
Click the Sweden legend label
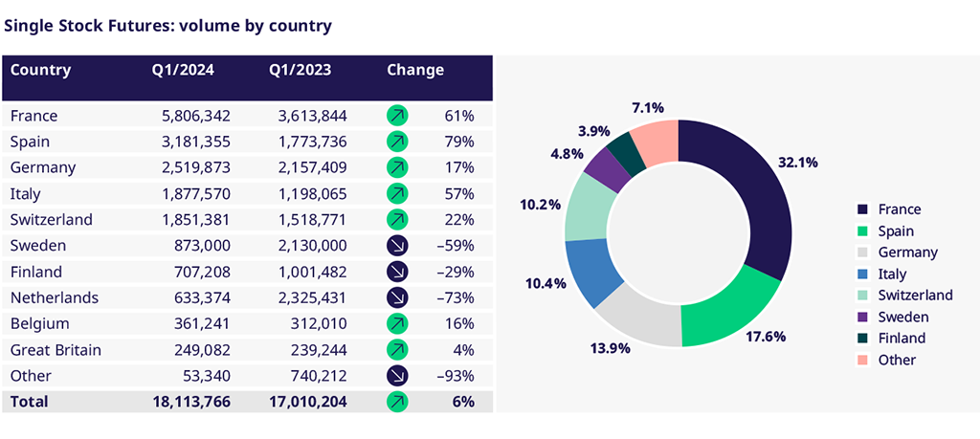click(902, 317)
